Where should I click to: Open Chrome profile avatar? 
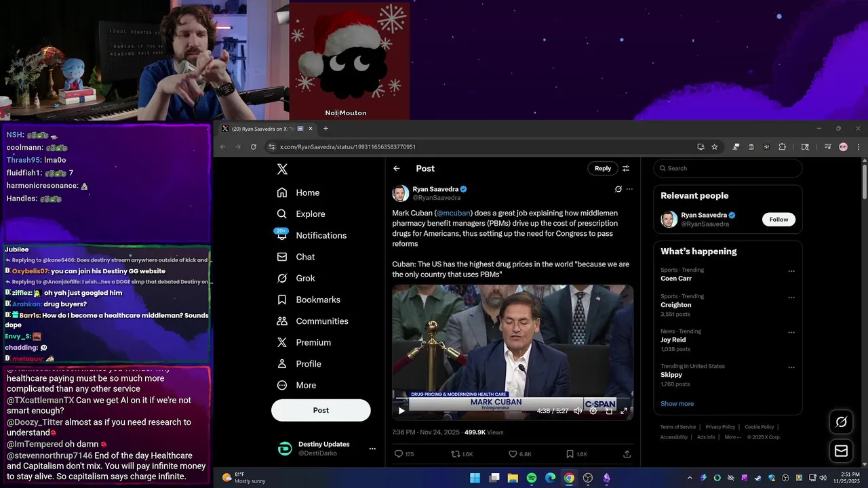pos(843,147)
